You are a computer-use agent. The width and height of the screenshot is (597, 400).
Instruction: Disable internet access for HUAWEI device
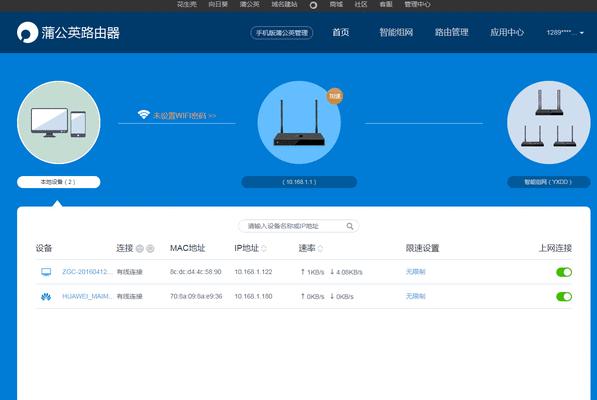[x=564, y=296]
